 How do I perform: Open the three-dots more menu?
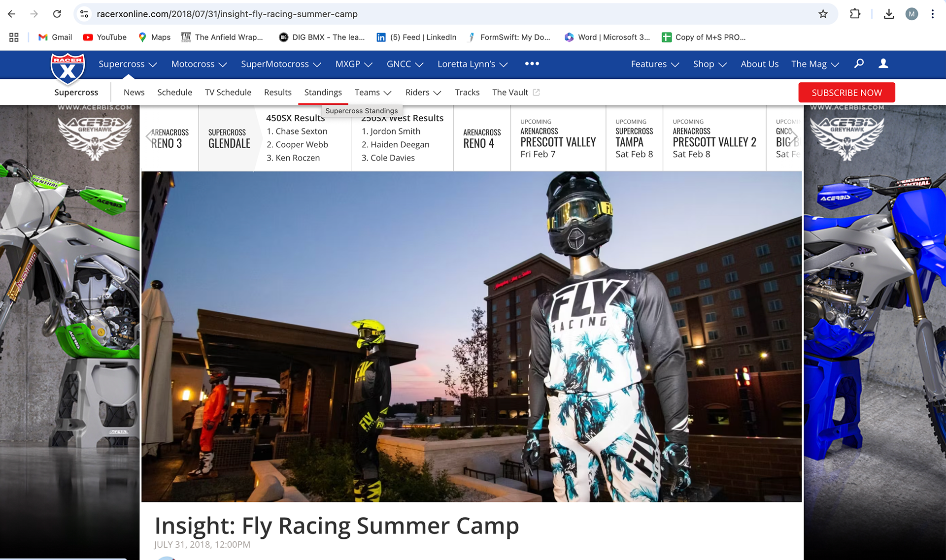tap(532, 64)
